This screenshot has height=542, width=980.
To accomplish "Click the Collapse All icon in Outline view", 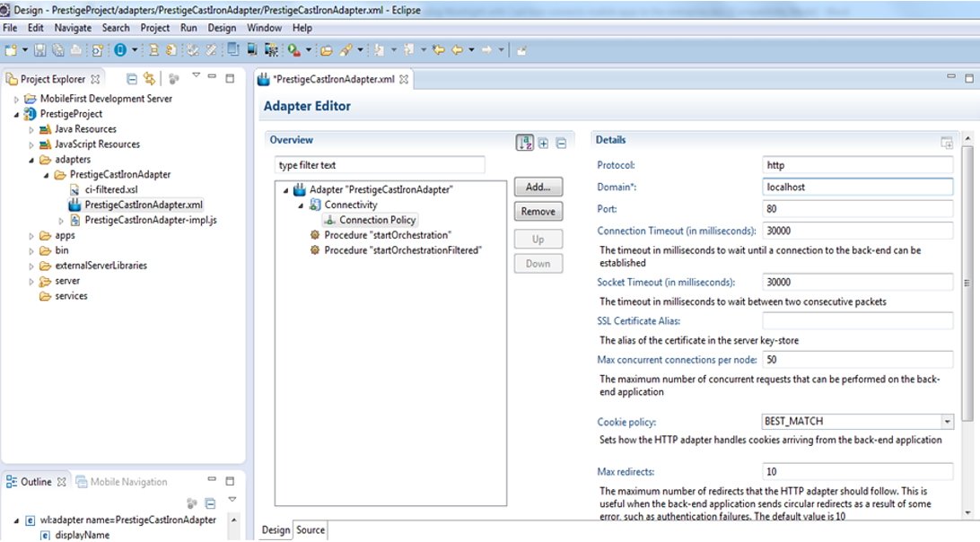I will pos(210,503).
